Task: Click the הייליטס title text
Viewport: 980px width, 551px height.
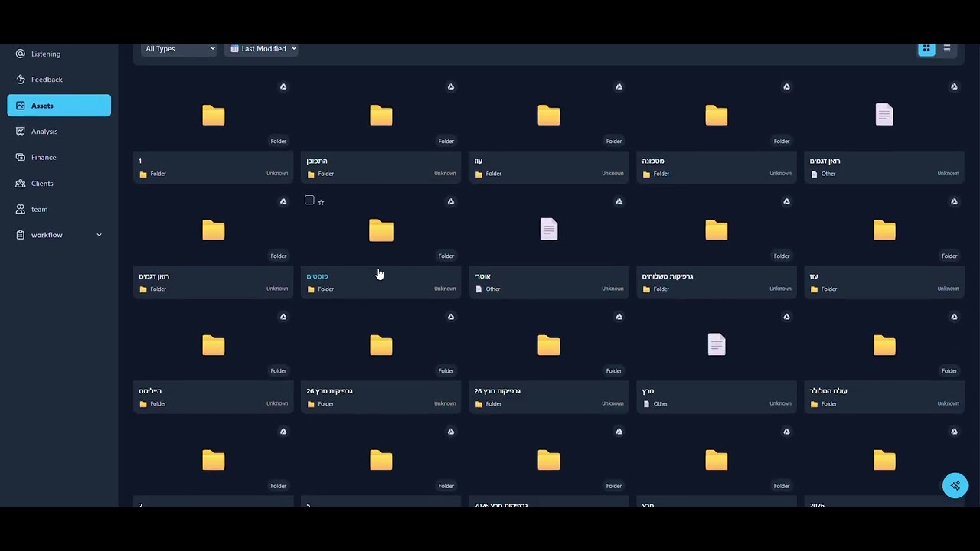Action: point(150,391)
